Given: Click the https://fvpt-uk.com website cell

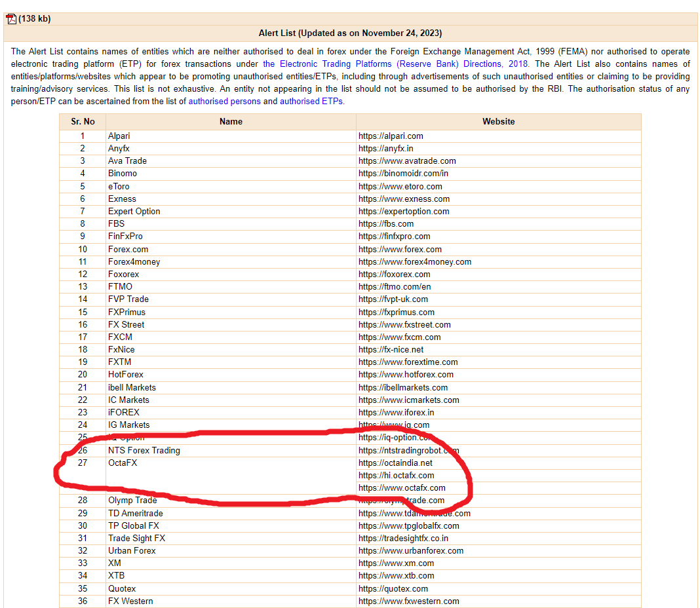Looking at the screenshot, I should pyautogui.click(x=499, y=299).
